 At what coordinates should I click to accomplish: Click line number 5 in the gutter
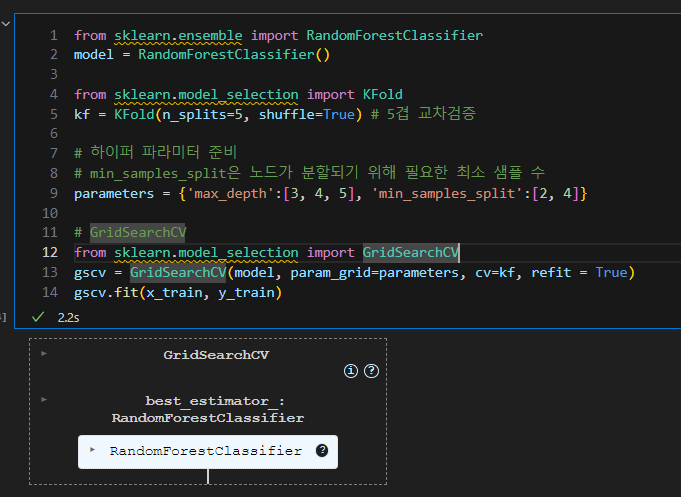coord(54,114)
